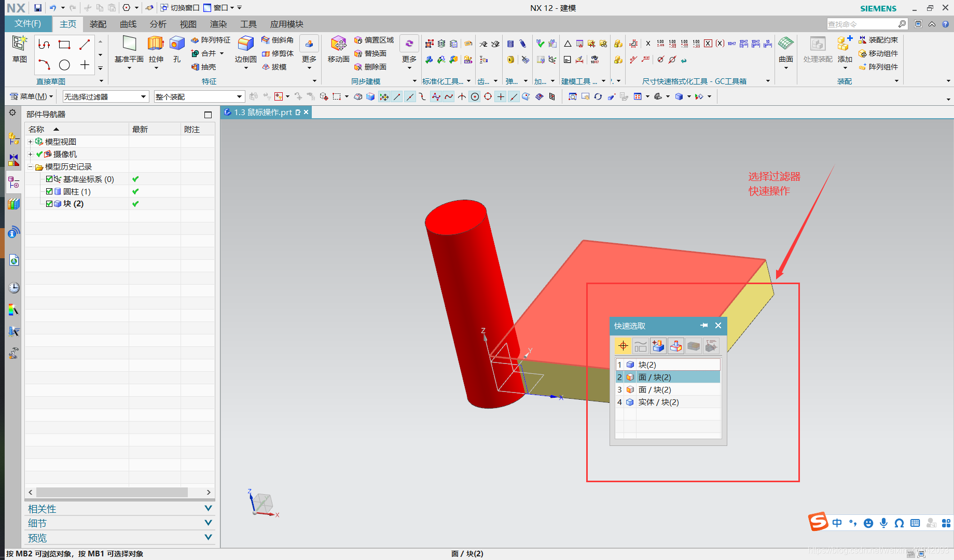Click 切换窗口 button in title bar
954x560 pixels.
[179, 8]
